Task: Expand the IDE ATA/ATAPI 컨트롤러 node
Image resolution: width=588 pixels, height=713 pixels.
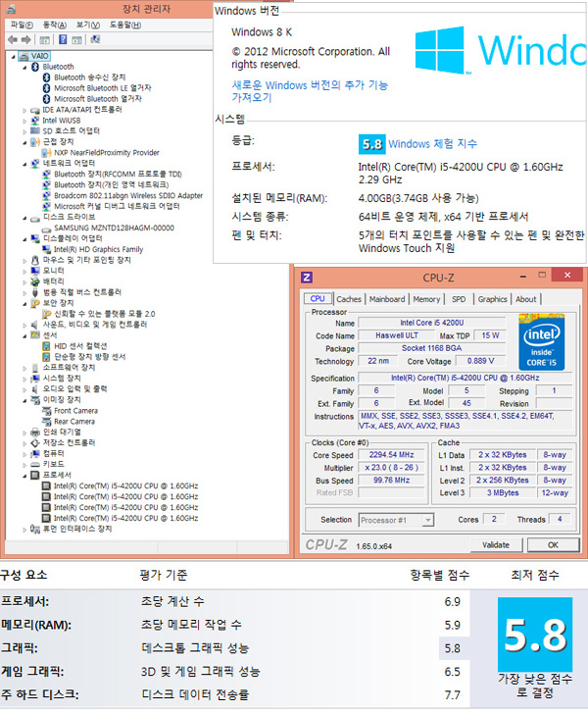Action: 24,110
